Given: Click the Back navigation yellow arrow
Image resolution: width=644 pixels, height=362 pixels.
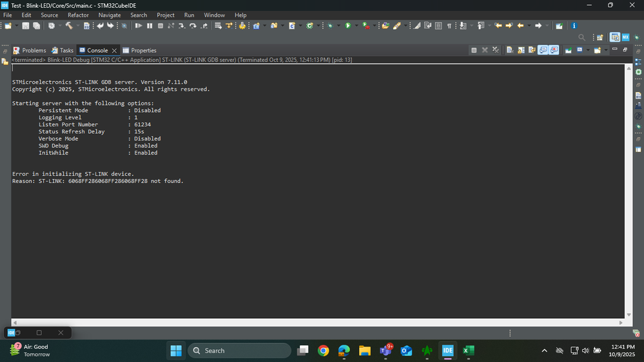Looking at the screenshot, I should 520,26.
